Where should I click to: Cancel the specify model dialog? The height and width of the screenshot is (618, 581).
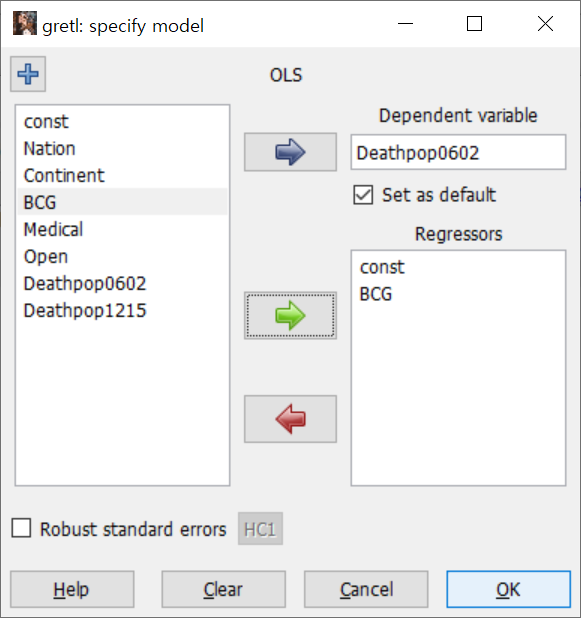pyautogui.click(x=366, y=589)
